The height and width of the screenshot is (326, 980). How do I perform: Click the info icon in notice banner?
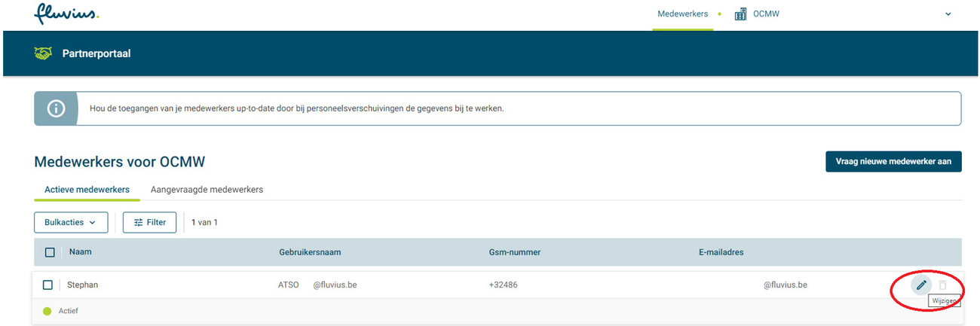tap(56, 108)
